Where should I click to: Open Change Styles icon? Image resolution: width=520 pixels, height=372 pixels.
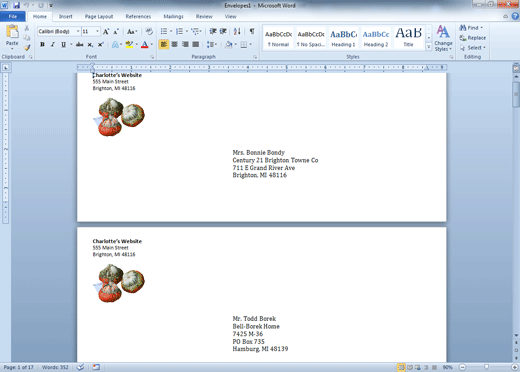(x=443, y=38)
